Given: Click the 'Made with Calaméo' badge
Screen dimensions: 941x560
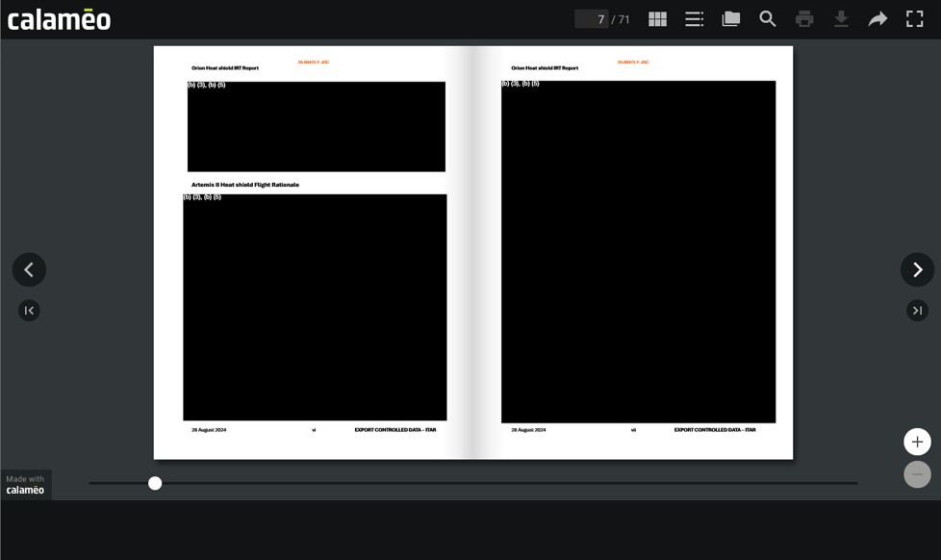Looking at the screenshot, I should click(x=26, y=484).
